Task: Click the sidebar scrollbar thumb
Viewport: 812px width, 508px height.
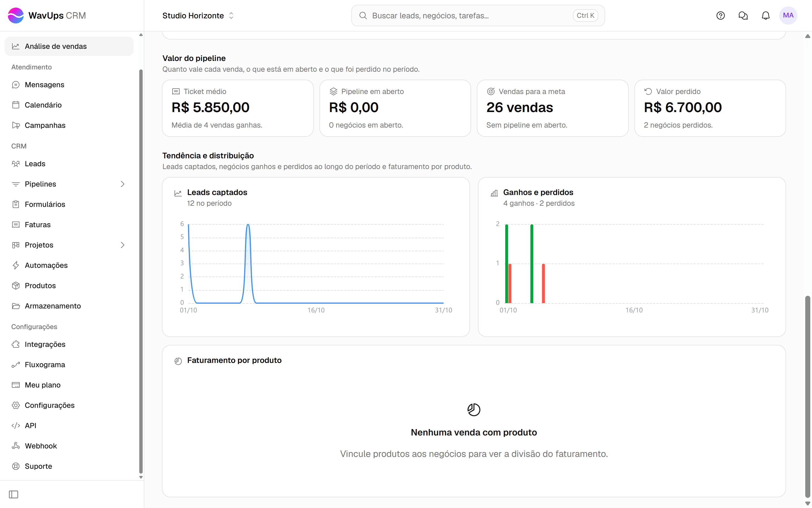Action: click(141, 271)
